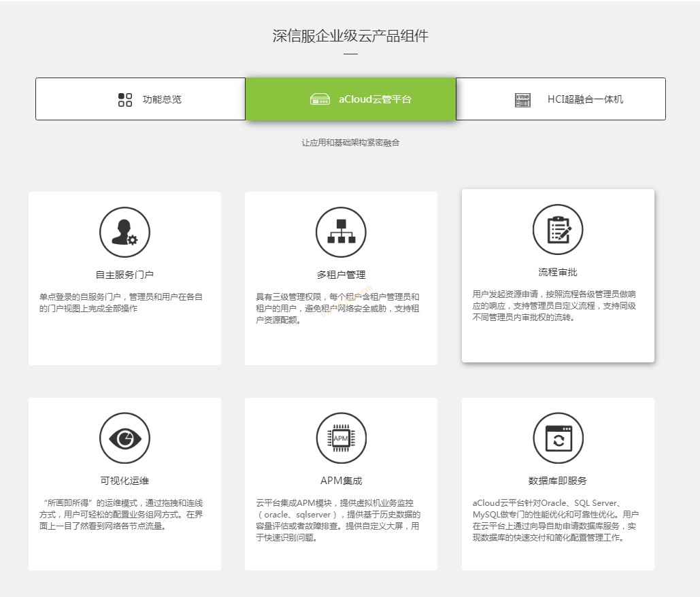Click the APM集成 chip icon
This screenshot has height=597, width=700.
point(341,438)
